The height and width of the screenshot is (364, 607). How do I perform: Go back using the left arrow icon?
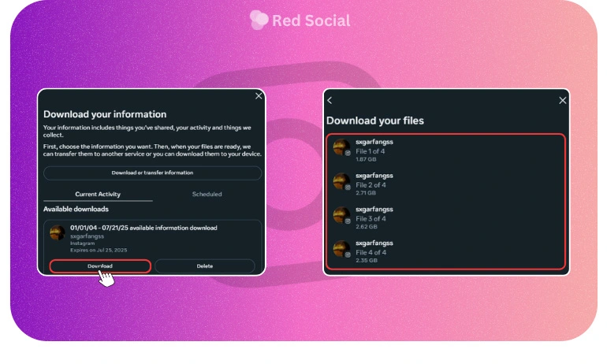click(330, 100)
